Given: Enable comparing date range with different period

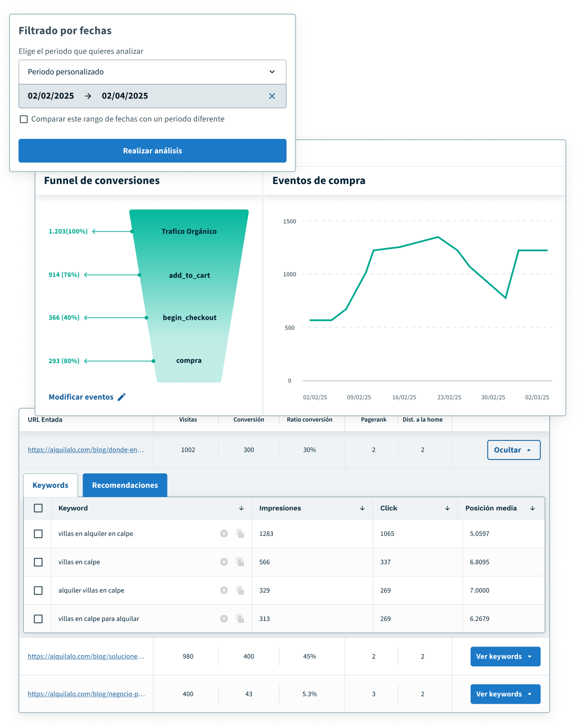Looking at the screenshot, I should (24, 119).
